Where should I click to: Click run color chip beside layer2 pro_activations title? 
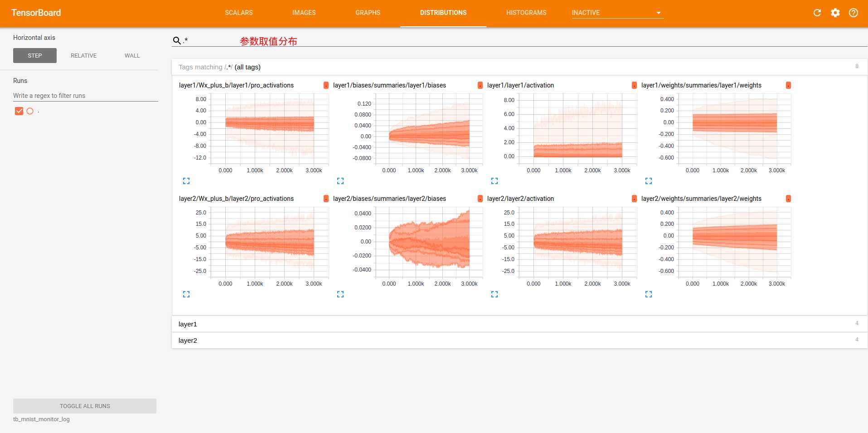point(326,199)
